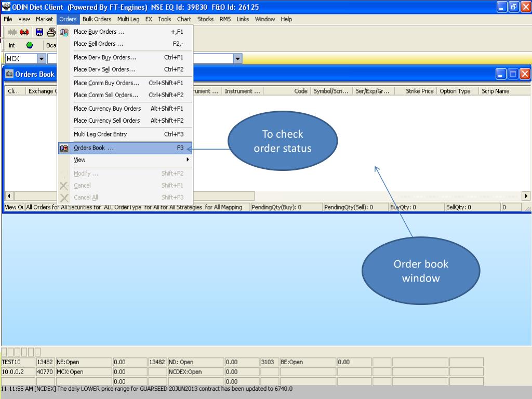Open the Window menu
This screenshot has width=532, height=399.
[264, 19]
